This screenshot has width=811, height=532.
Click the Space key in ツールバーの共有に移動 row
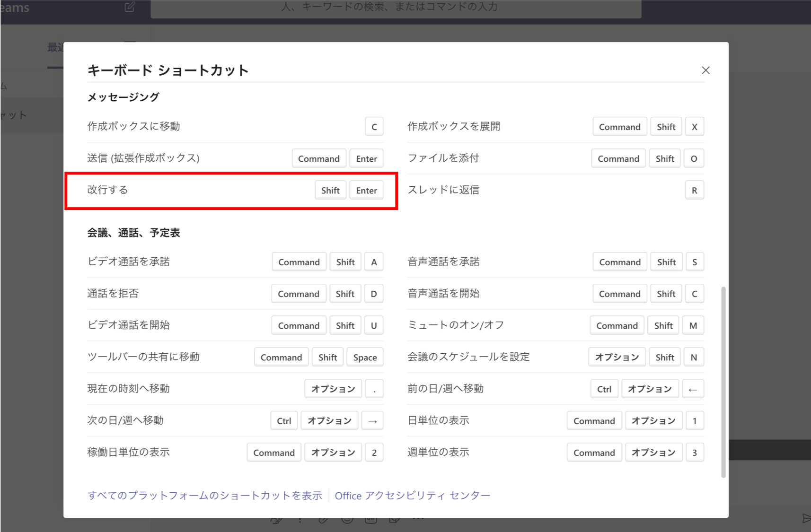tap(365, 358)
